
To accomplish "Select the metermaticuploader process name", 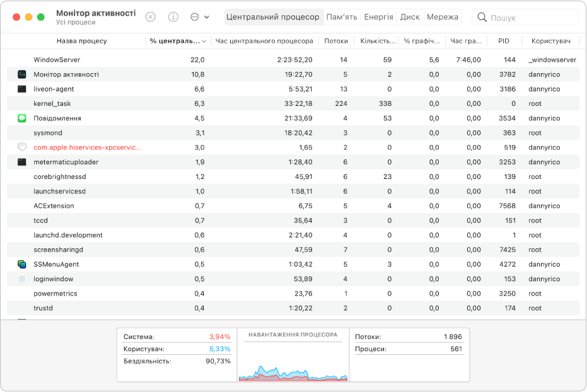I will [66, 162].
